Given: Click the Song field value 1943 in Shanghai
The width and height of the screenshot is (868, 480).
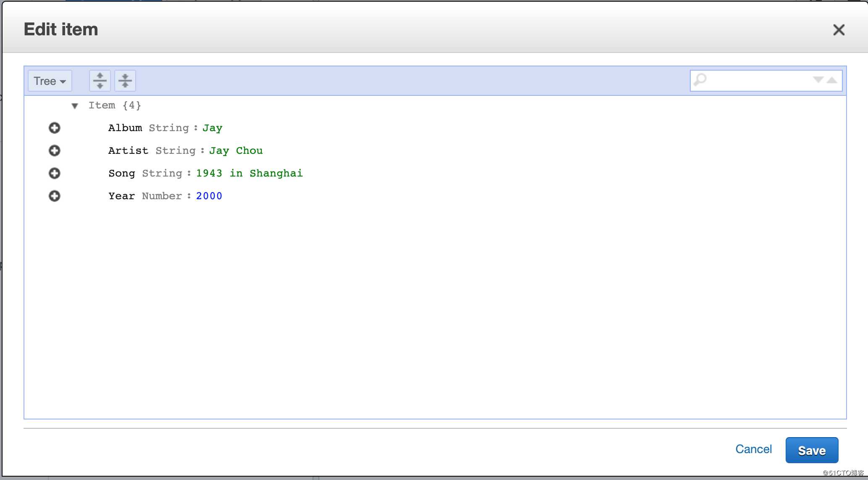Looking at the screenshot, I should [x=250, y=173].
